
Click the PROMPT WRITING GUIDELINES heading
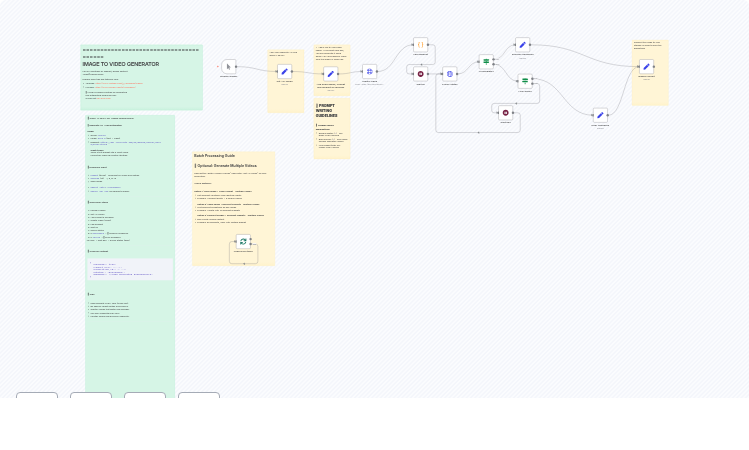[x=327, y=110]
